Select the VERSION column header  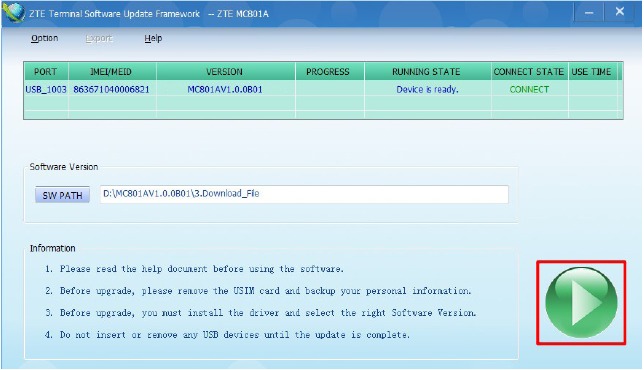[x=225, y=71]
